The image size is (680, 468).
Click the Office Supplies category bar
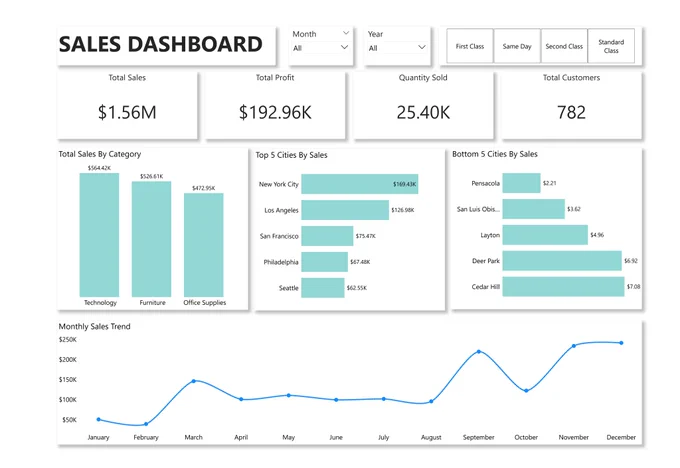(x=204, y=245)
